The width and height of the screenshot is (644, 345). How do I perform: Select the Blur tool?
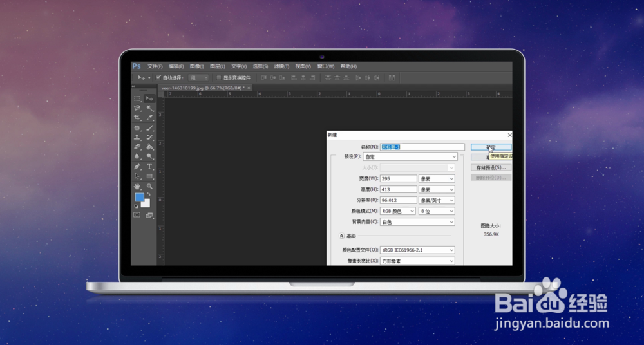[137, 156]
